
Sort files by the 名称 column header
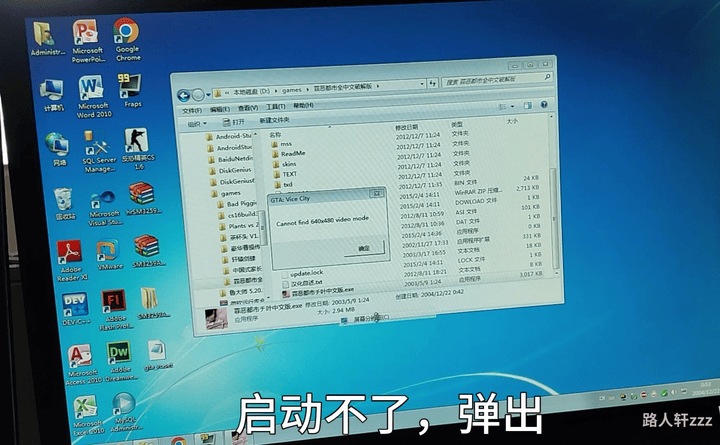point(275,135)
